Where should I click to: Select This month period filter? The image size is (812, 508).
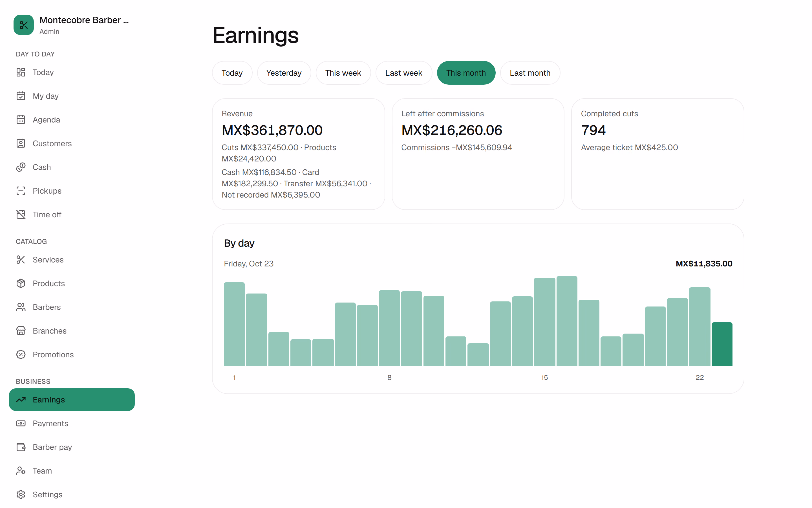click(x=466, y=73)
